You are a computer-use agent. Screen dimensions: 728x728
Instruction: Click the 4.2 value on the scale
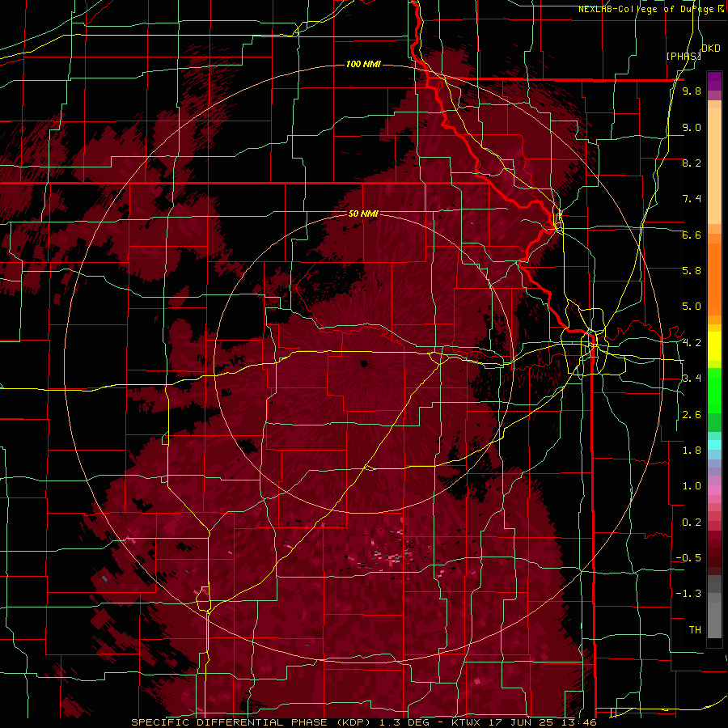692,343
